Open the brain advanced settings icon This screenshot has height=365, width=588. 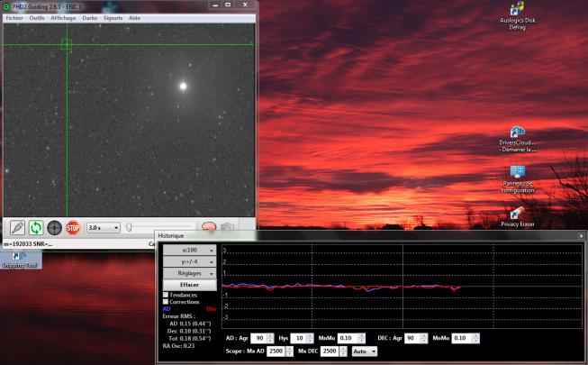pos(209,226)
